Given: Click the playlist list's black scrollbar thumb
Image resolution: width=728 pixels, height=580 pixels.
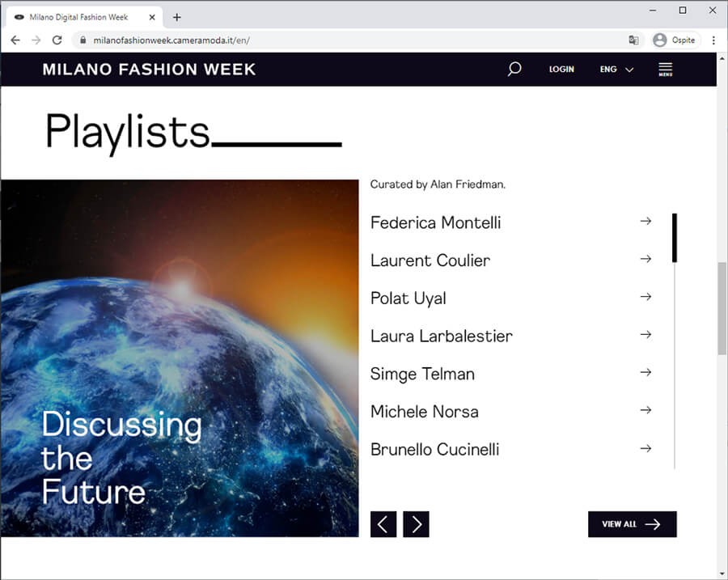Looking at the screenshot, I should 675,238.
